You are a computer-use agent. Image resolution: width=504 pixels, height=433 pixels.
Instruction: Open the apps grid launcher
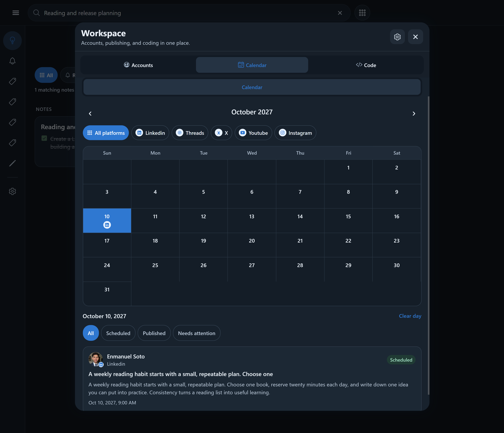[362, 13]
